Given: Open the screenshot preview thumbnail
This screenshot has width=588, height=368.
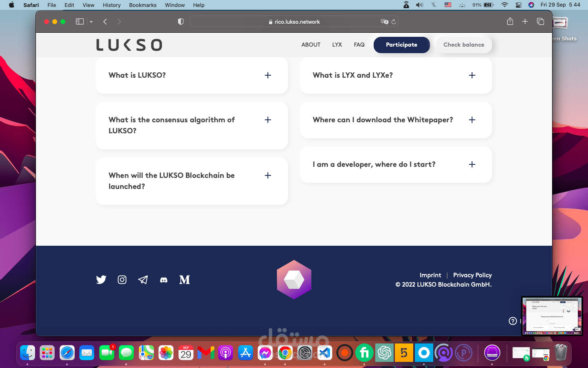Looking at the screenshot, I should pyautogui.click(x=552, y=316).
